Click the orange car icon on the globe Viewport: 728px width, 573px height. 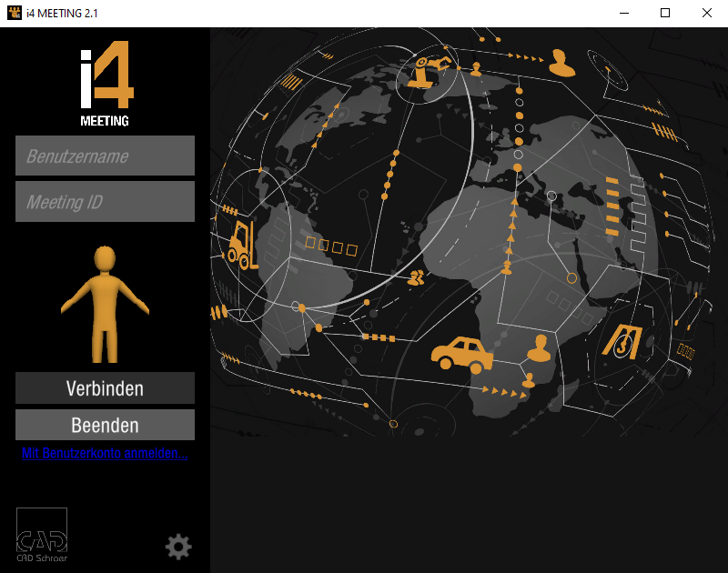pos(461,352)
